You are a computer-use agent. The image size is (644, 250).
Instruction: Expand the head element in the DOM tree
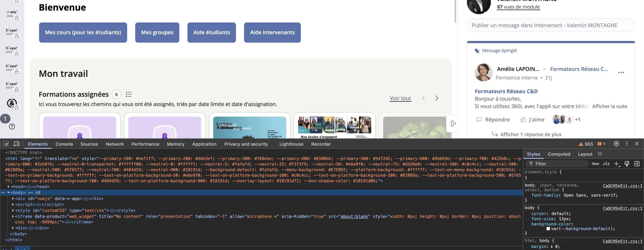[x=9, y=187]
